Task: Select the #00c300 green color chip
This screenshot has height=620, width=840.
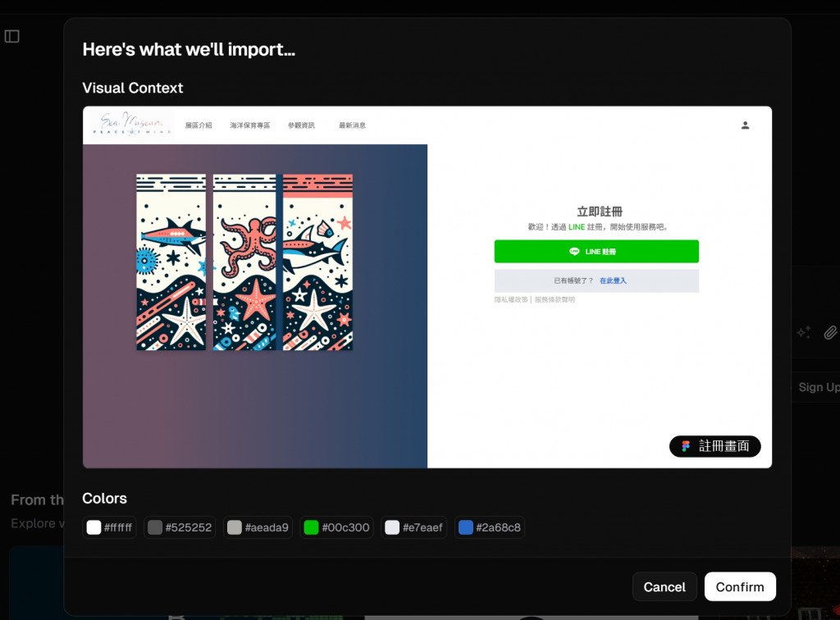Action: (336, 527)
